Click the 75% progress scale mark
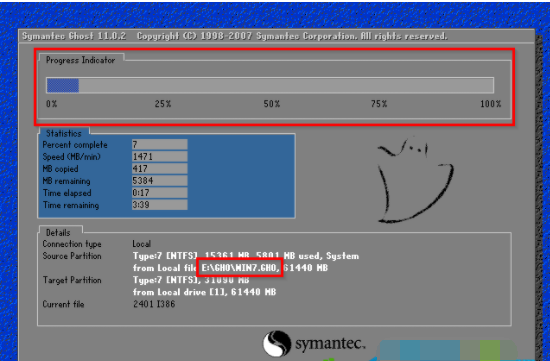This screenshot has width=550, height=361. (x=379, y=104)
